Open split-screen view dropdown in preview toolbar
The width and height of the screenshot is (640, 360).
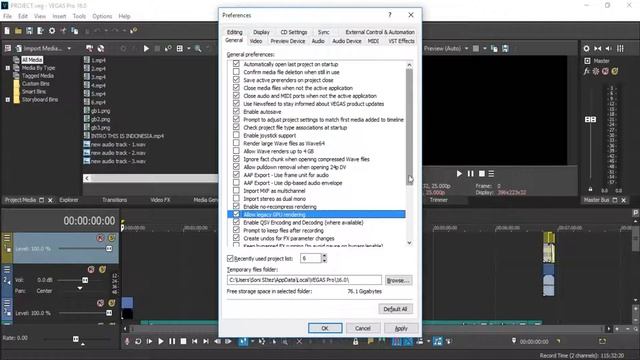point(485,49)
